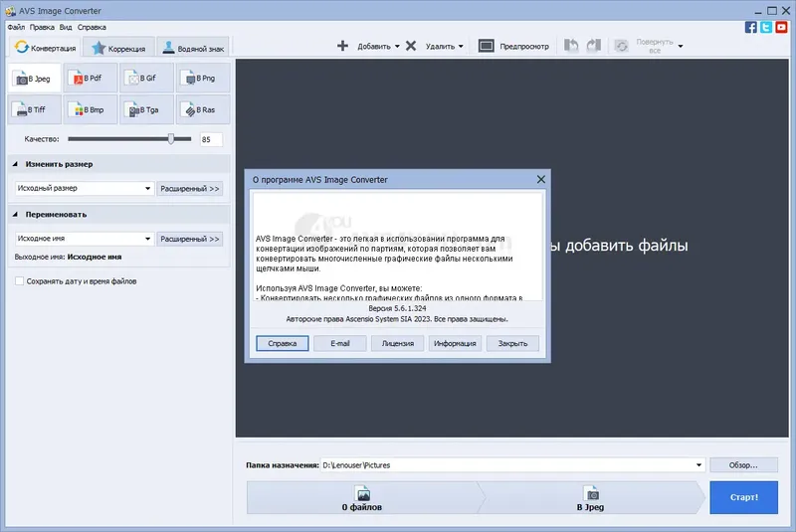
Task: Click 'Расширенный >>' next to Исходный размер
Action: tap(190, 189)
